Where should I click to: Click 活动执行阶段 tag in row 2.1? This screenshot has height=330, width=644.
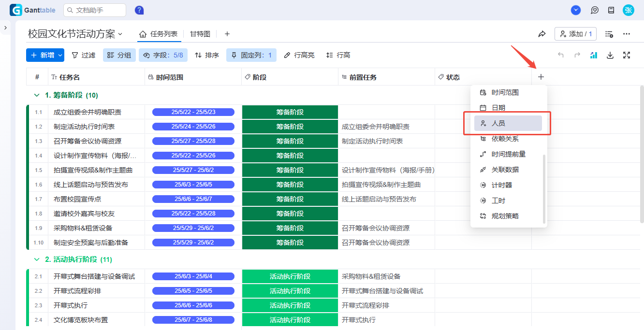click(x=290, y=276)
